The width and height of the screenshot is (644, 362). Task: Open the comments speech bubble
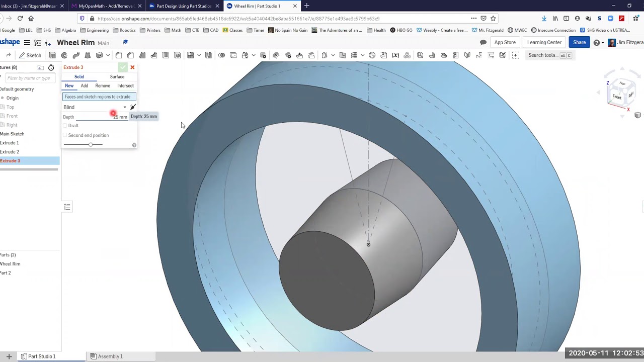(x=483, y=43)
